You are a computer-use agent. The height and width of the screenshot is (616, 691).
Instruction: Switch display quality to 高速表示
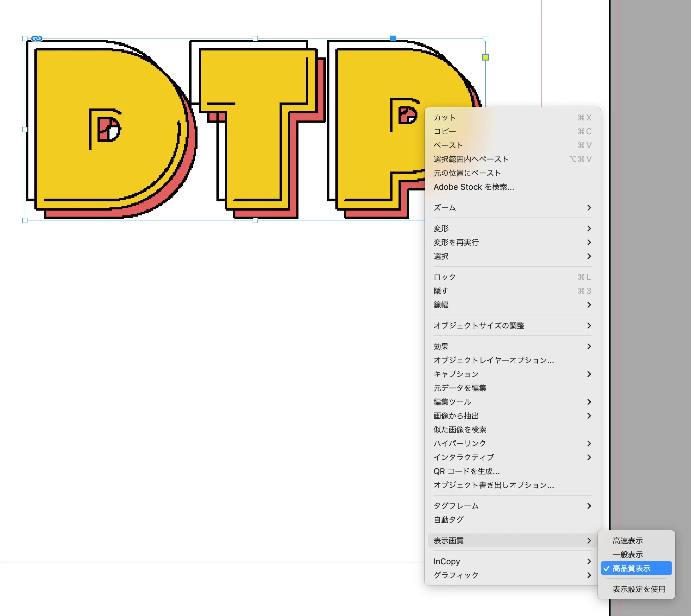(627, 541)
